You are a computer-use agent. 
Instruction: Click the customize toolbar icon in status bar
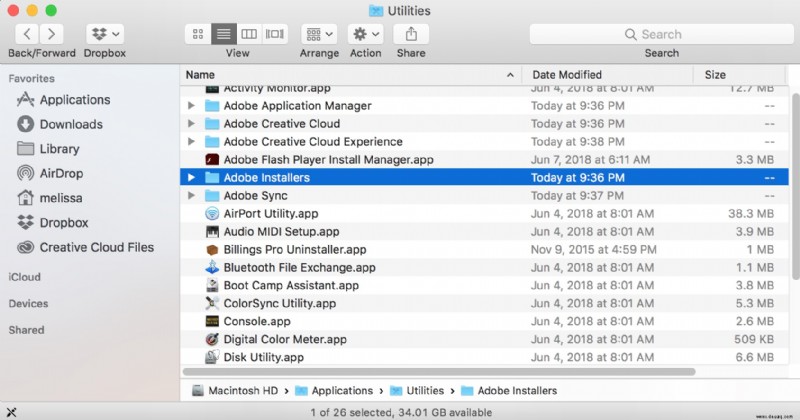[11, 412]
